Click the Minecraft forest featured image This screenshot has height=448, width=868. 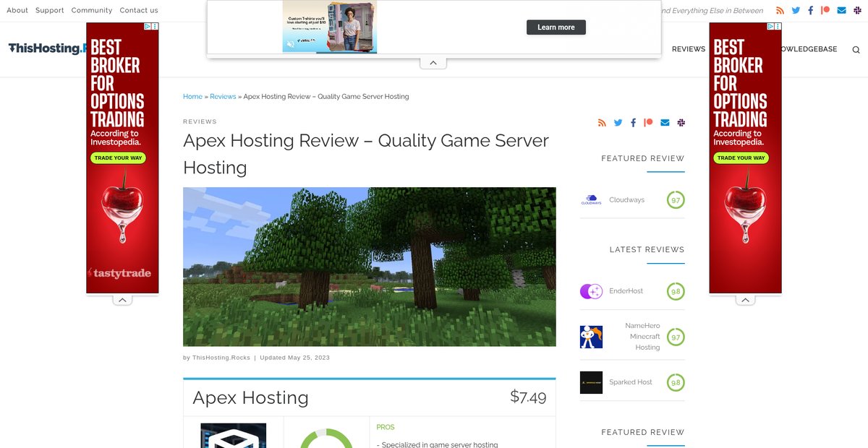(x=370, y=267)
